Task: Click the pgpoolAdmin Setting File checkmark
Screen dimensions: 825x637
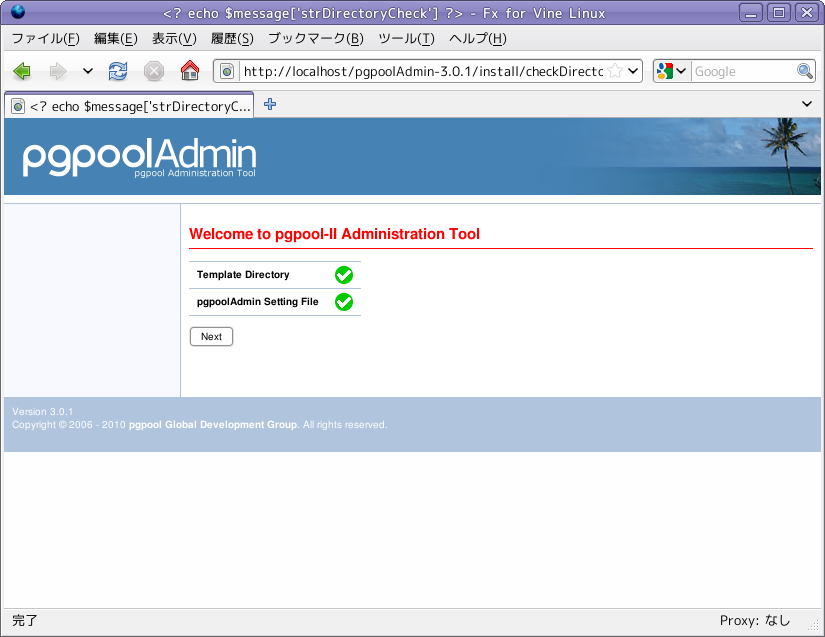Action: 344,302
